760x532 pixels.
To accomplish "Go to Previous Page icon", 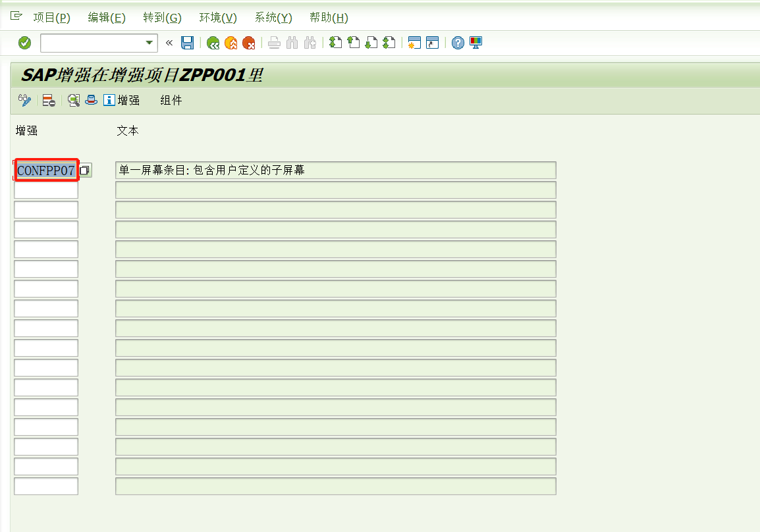I will click(354, 43).
